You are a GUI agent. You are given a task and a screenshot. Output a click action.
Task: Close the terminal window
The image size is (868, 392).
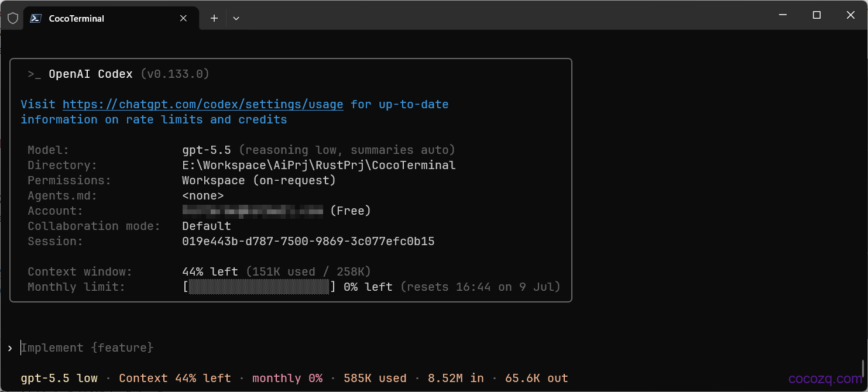click(x=850, y=15)
